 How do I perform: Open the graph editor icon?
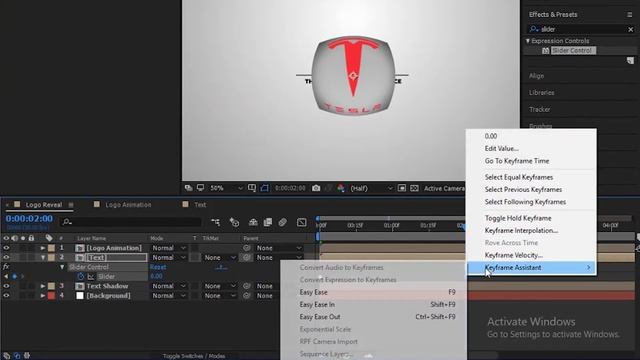(302, 222)
